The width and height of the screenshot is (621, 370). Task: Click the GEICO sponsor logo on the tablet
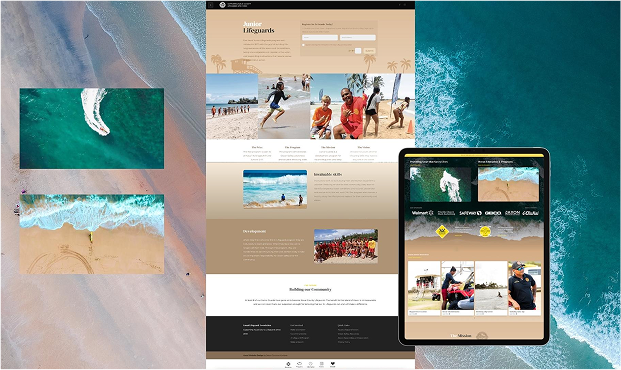493,213
